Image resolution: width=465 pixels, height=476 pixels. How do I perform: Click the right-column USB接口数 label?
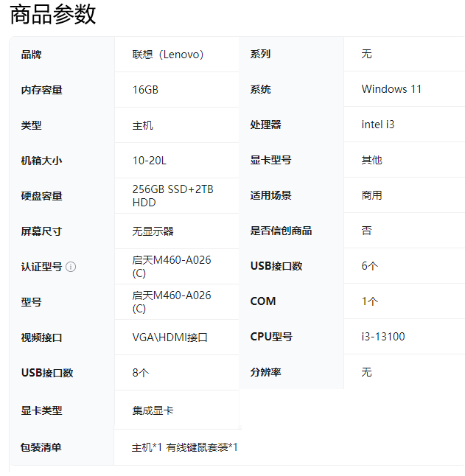pos(276,266)
